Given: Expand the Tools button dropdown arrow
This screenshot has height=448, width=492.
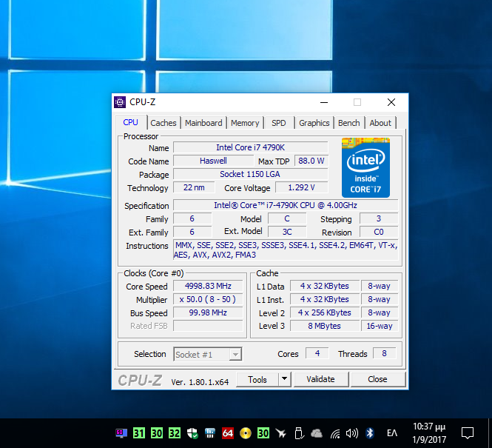Looking at the screenshot, I should 285,379.
